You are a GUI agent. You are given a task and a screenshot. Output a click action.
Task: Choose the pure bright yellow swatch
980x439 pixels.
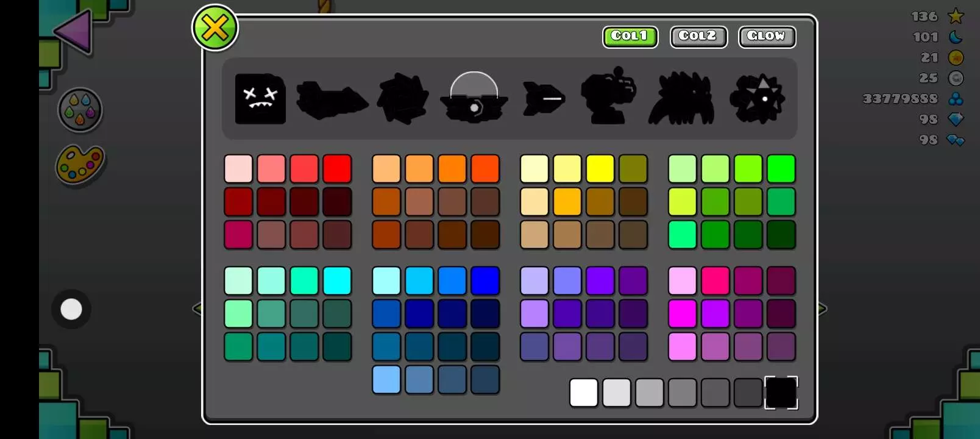pos(600,169)
